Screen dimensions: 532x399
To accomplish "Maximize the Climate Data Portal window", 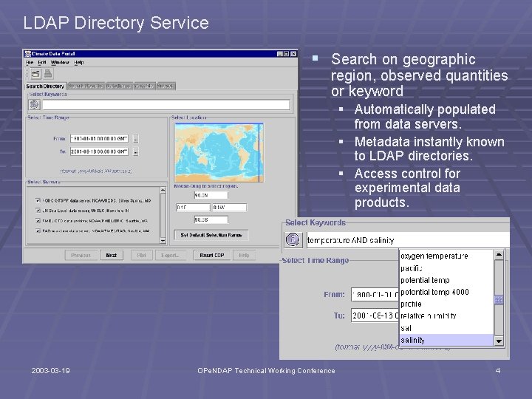I will coord(287,54).
